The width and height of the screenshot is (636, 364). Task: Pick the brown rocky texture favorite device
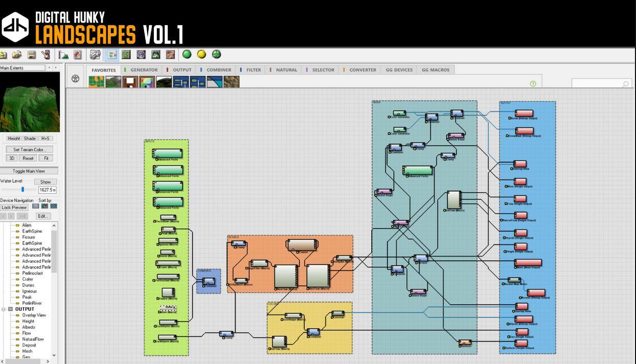(231, 81)
